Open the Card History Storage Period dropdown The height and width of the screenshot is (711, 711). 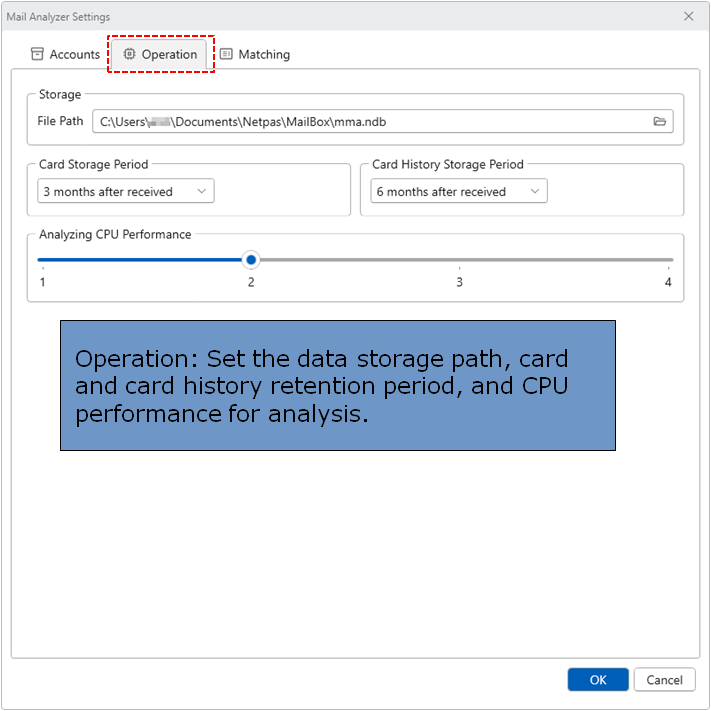(x=458, y=191)
